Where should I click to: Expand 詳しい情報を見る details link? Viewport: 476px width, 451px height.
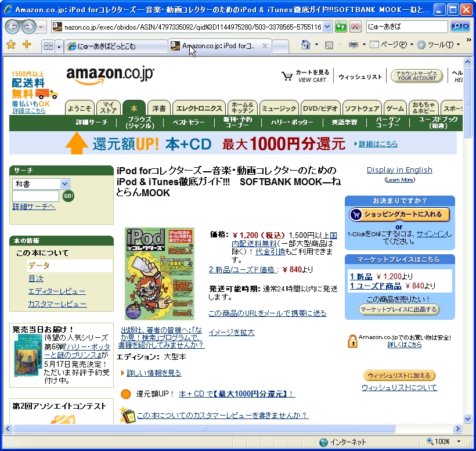[154, 373]
